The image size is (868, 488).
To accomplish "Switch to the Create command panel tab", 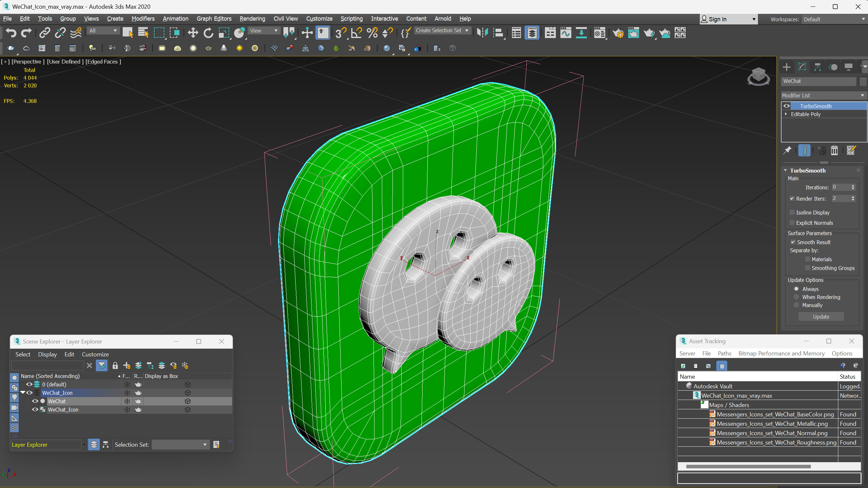I will point(786,67).
